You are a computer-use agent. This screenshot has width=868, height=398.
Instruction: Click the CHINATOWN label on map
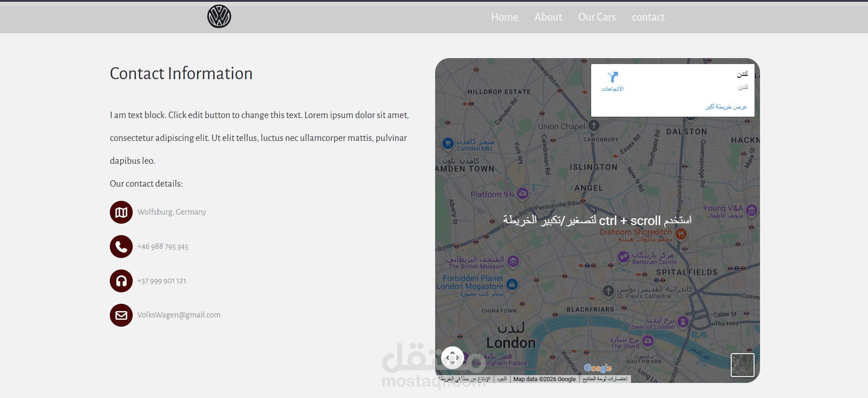pyautogui.click(x=499, y=311)
